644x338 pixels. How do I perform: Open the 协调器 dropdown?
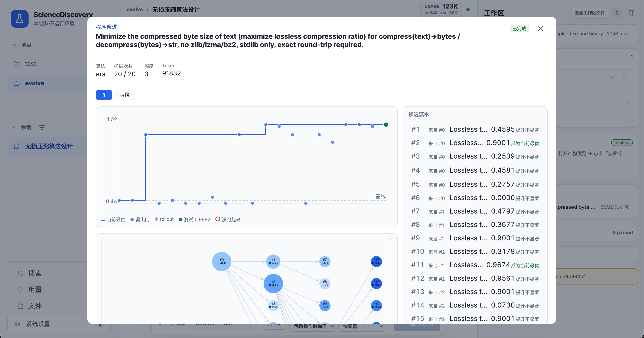pyautogui.click(x=361, y=326)
